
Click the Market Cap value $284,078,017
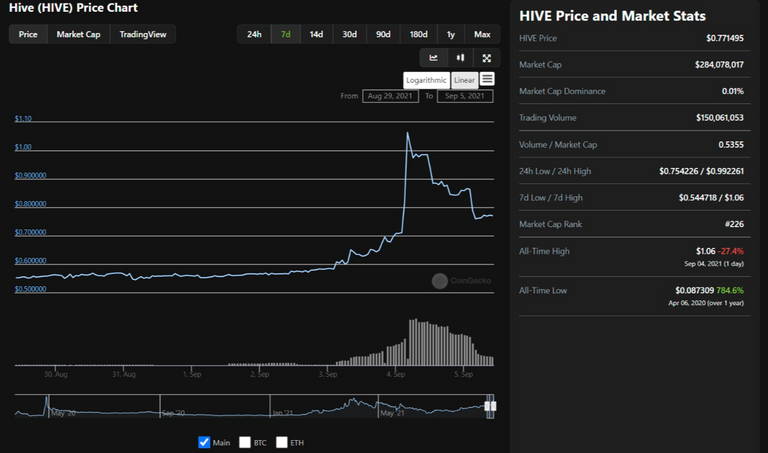click(x=719, y=65)
